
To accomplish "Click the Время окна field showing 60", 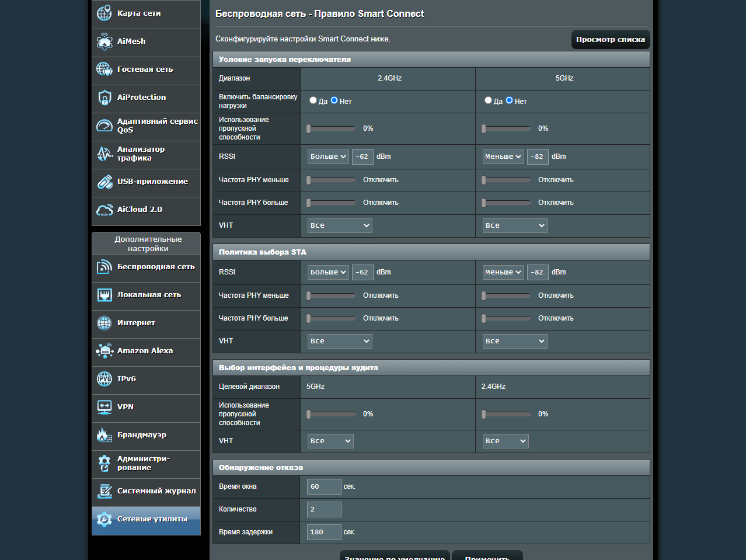I will tap(324, 486).
